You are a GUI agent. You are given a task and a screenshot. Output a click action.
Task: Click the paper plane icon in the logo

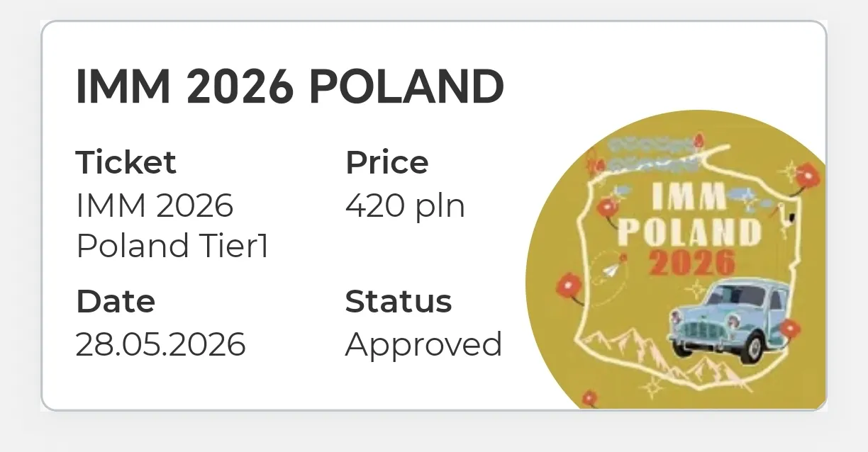pyautogui.click(x=612, y=270)
